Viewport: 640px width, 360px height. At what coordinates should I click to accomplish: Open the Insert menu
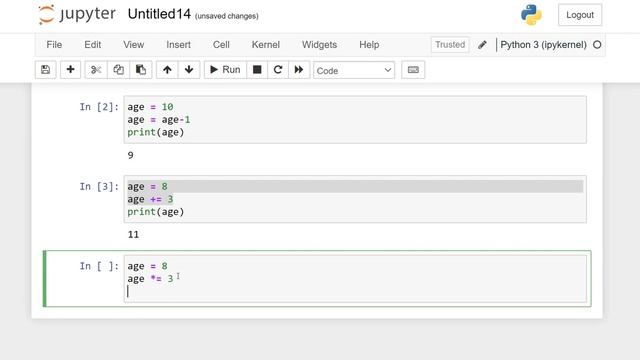[178, 45]
